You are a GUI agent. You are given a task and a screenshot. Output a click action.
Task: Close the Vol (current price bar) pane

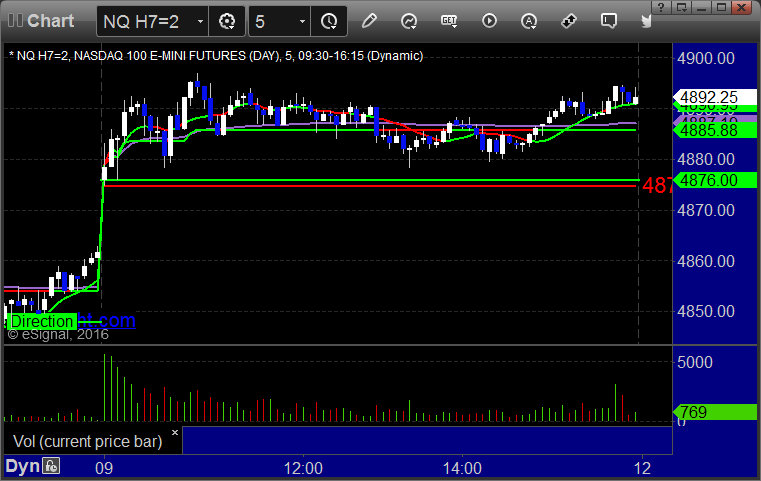click(175, 432)
